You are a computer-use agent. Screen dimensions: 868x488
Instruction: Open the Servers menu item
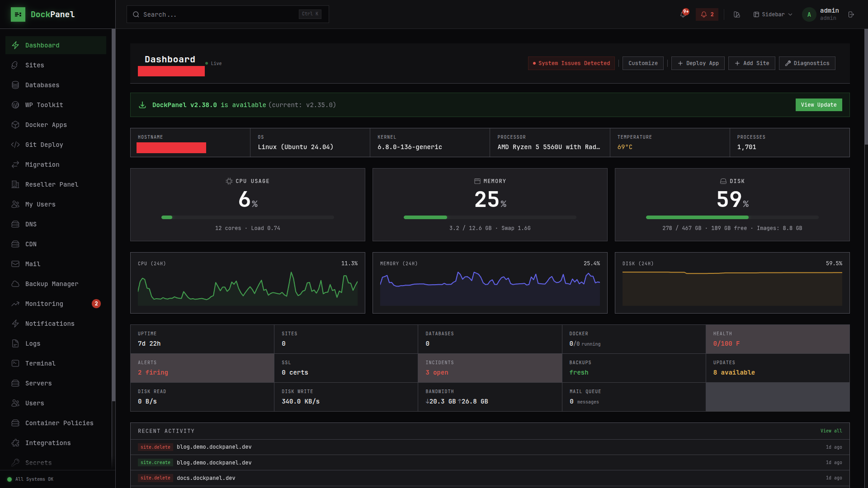(56, 383)
